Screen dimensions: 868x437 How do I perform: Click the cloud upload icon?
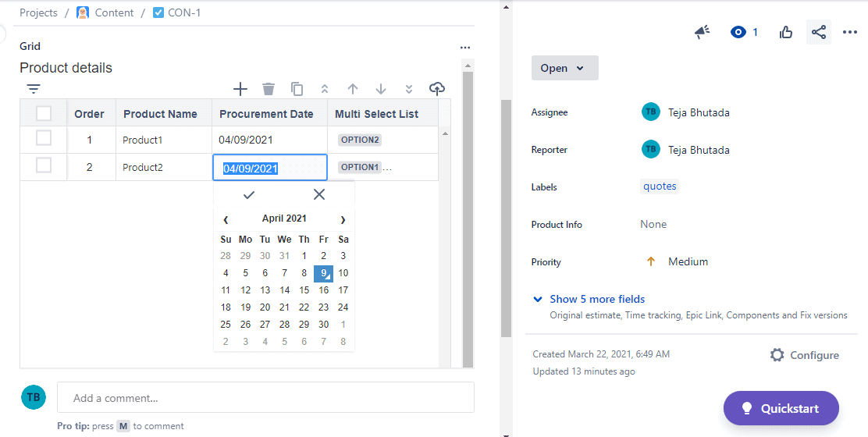[x=437, y=88]
